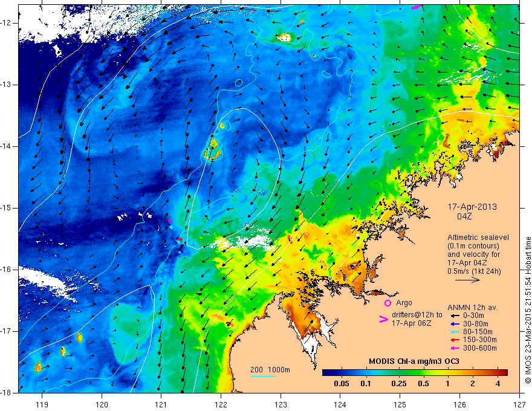Click the ANMN 12h av. heading

[x=473, y=308]
